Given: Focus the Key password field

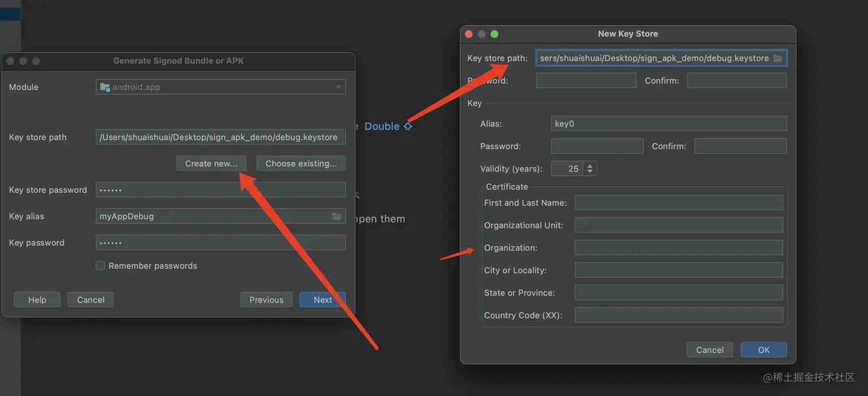Looking at the screenshot, I should tap(220, 243).
